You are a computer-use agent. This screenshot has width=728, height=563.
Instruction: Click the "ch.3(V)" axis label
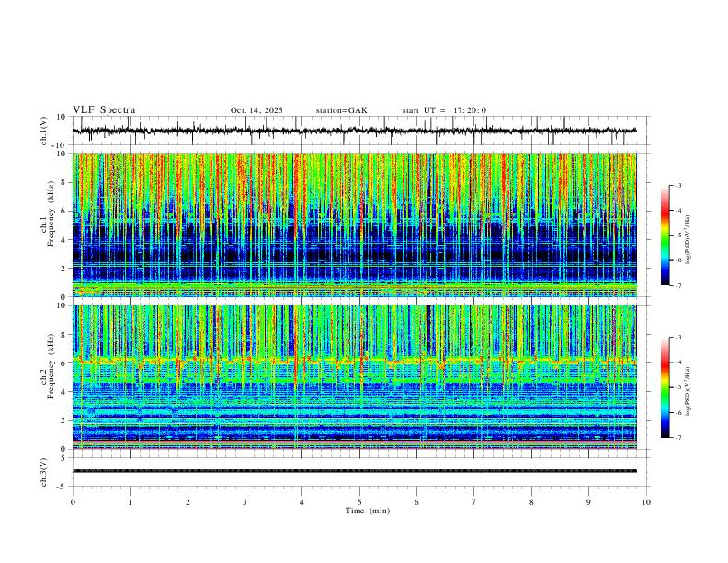tap(44, 472)
